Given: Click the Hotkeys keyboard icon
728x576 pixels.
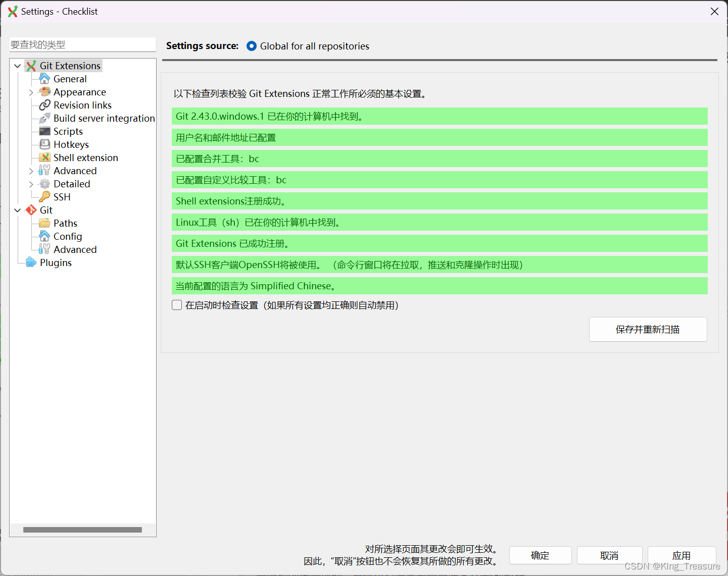Looking at the screenshot, I should pyautogui.click(x=44, y=144).
